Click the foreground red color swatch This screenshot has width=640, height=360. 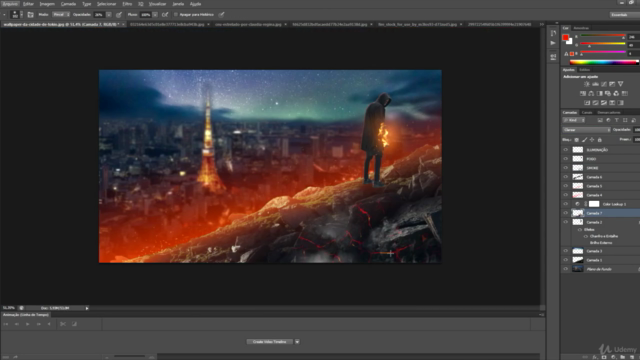click(565, 38)
